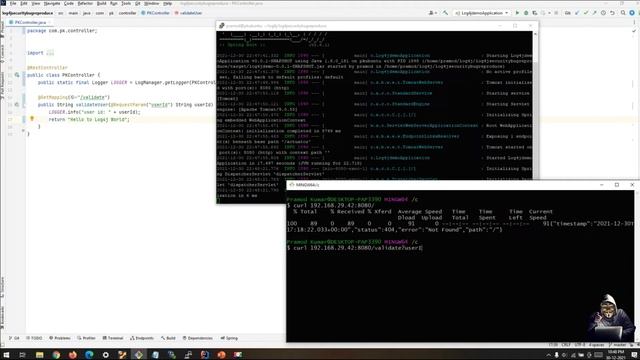Screen dimensions: 640x360
Task: Click the MINGW64 terminal command line
Action: click(x=355, y=248)
